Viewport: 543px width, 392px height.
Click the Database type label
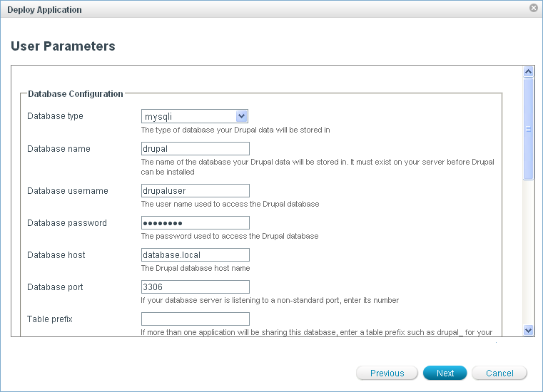pyautogui.click(x=55, y=116)
